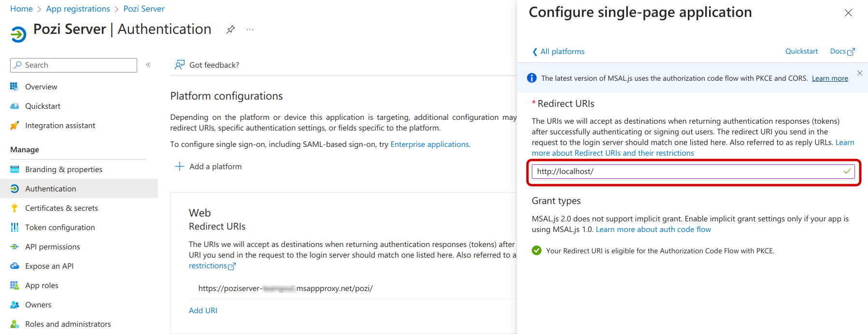Open Docs external link
The image size is (868, 334).
(x=842, y=51)
